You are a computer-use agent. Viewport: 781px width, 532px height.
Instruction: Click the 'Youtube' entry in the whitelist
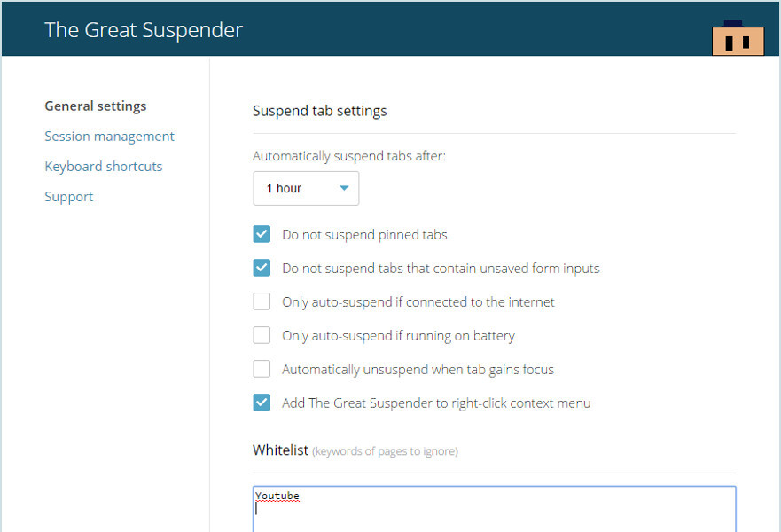click(276, 496)
